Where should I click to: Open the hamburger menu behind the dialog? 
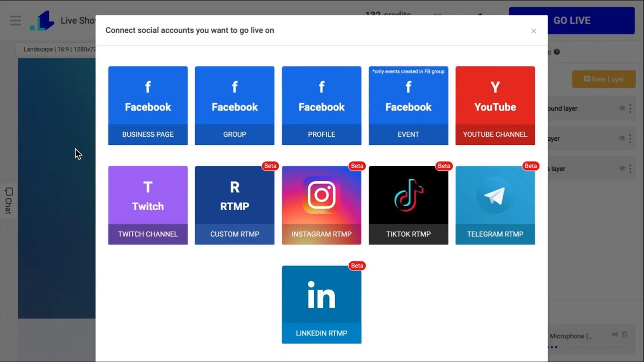click(16, 21)
